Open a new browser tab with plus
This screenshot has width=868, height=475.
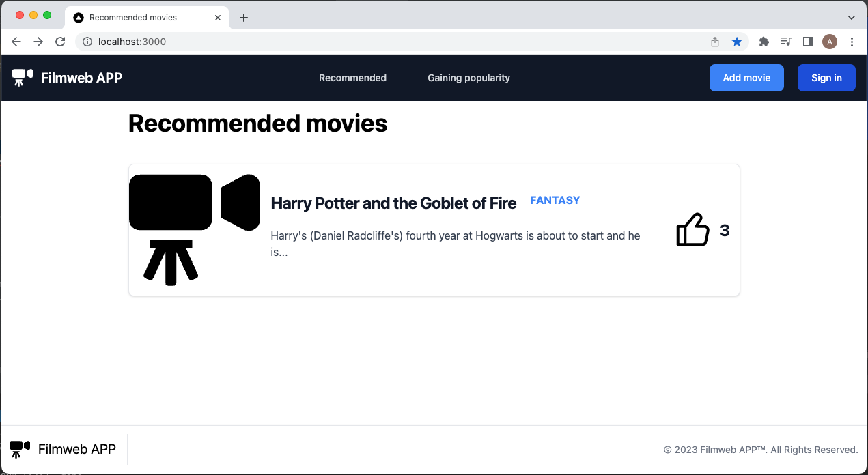point(244,18)
